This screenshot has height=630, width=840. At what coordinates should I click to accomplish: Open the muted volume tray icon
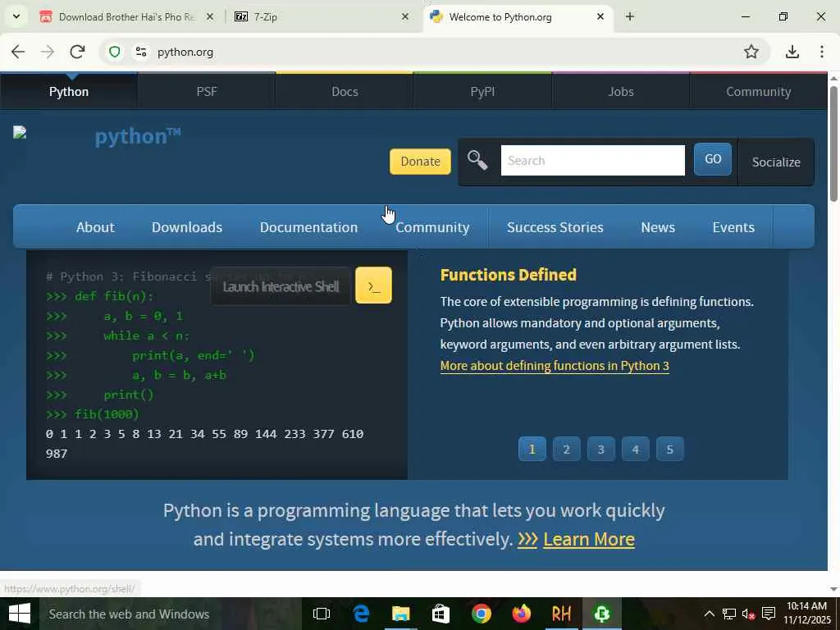coord(748,614)
